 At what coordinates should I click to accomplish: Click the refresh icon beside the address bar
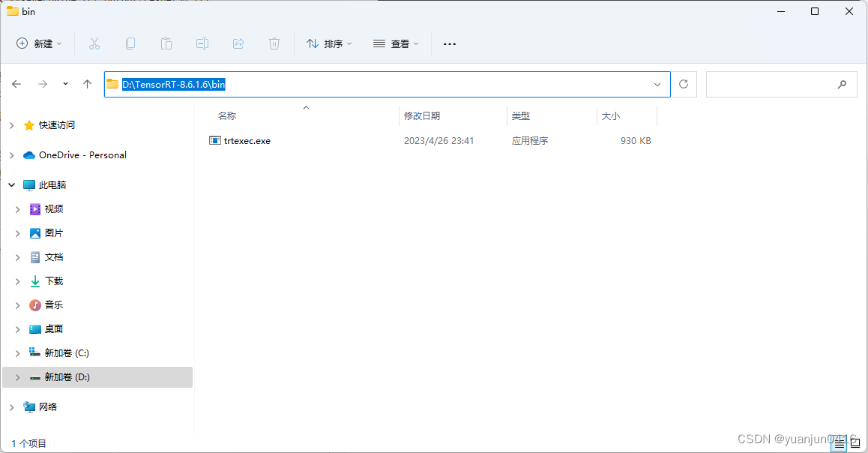pos(683,84)
